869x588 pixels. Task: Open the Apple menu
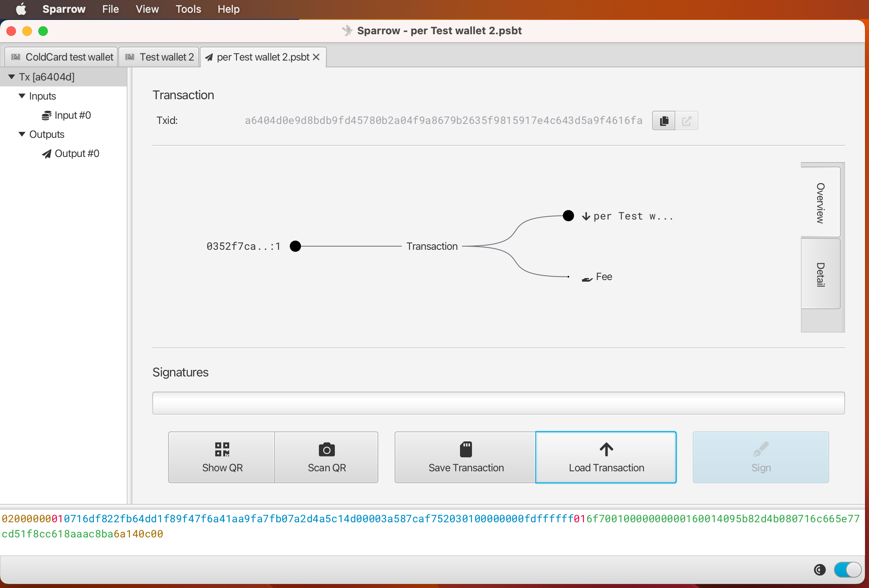click(x=21, y=9)
